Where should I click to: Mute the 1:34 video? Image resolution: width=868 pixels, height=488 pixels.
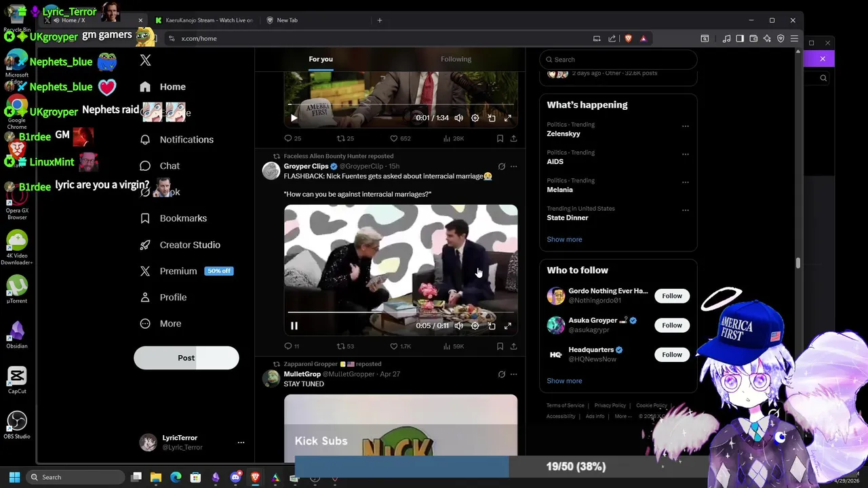tap(458, 118)
